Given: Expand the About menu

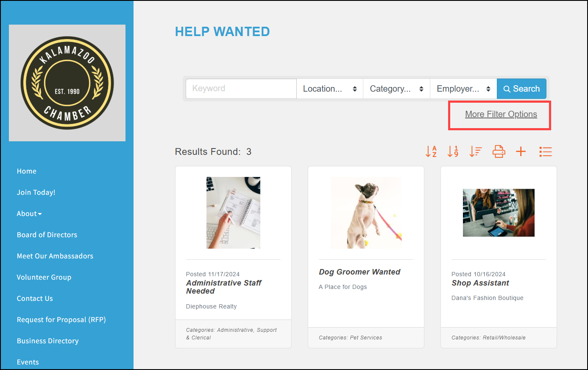Looking at the screenshot, I should click(29, 214).
